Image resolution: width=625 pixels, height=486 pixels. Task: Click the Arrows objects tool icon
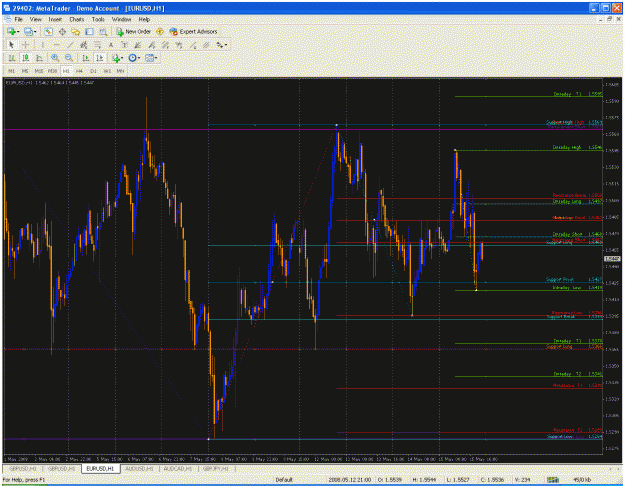coord(220,45)
